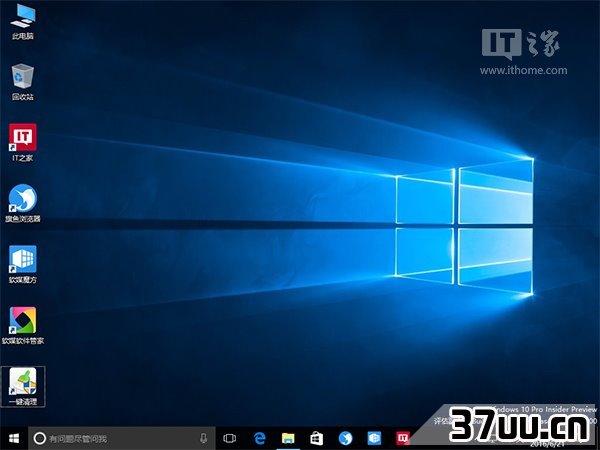600x450 pixels.
Task: Open File Explorer from the taskbar
Action: click(x=288, y=438)
